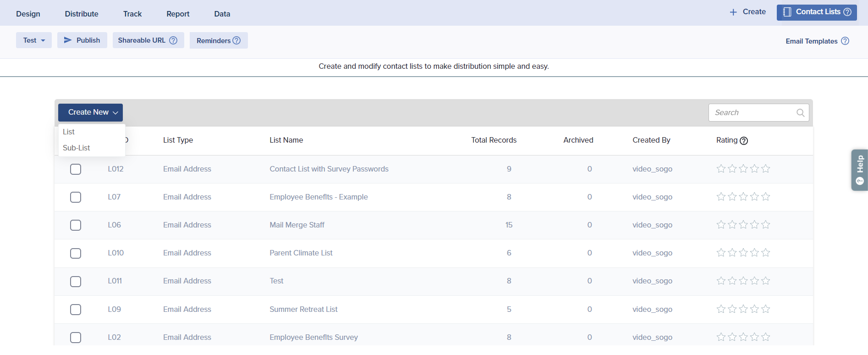Switch to the Distribute tab
Viewport: 868px width, 355px height.
82,14
